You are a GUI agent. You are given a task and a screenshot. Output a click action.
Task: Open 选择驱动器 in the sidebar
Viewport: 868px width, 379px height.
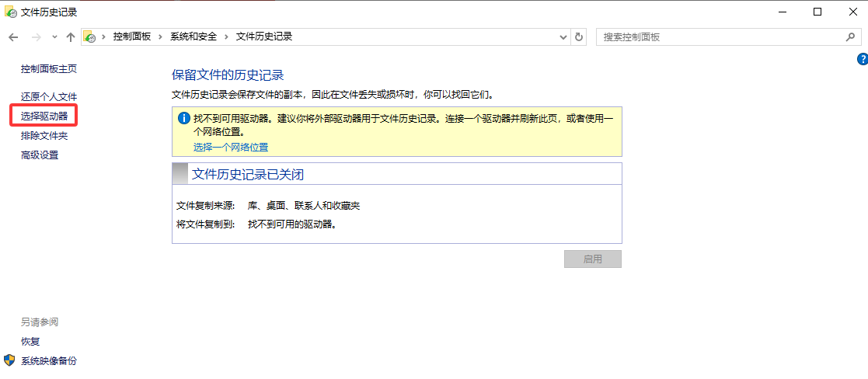coord(44,116)
